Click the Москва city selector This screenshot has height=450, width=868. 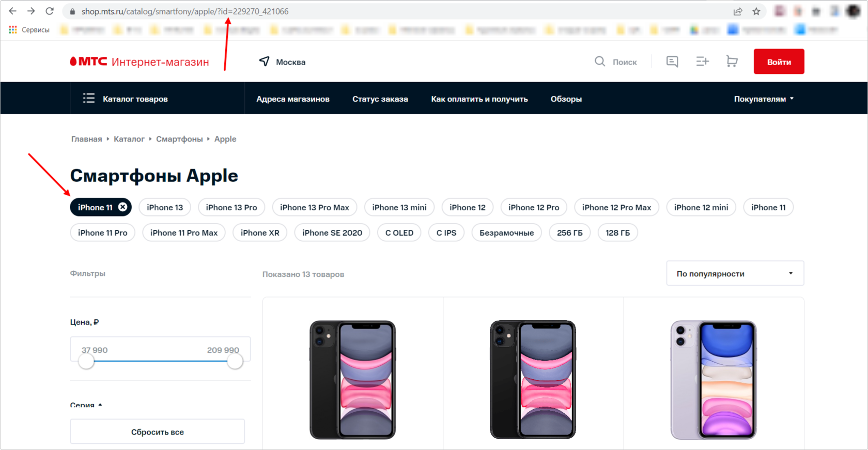pyautogui.click(x=290, y=62)
